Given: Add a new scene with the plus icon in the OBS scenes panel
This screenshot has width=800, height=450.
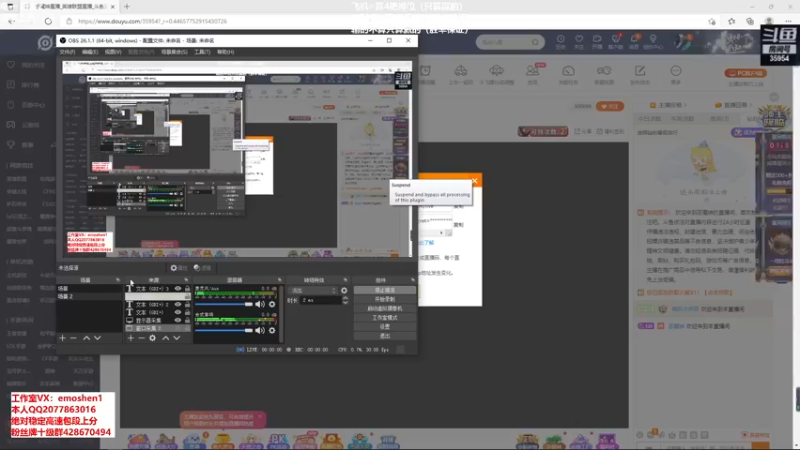Looking at the screenshot, I should (62, 338).
